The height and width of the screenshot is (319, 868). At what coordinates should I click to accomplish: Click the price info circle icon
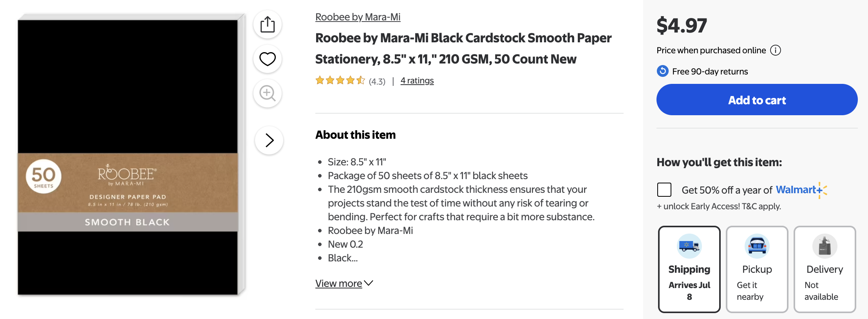[x=775, y=50]
